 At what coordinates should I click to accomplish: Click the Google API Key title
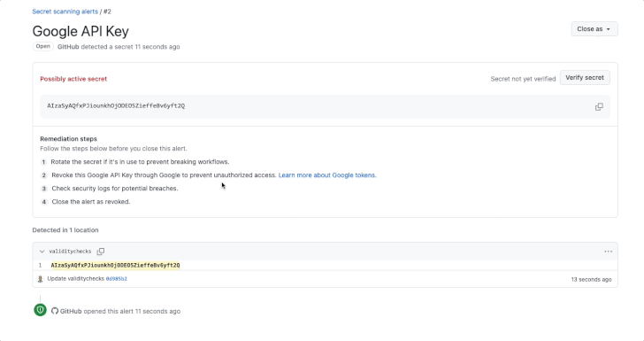click(80, 31)
